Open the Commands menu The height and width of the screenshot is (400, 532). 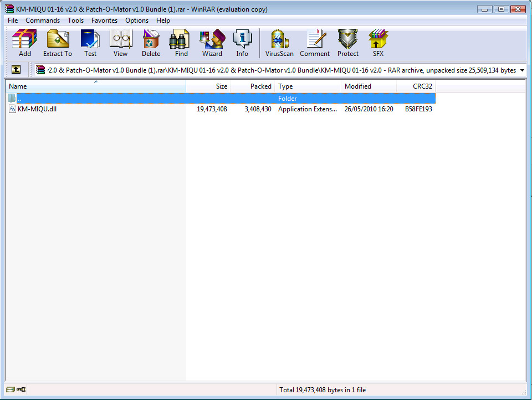[x=43, y=20]
